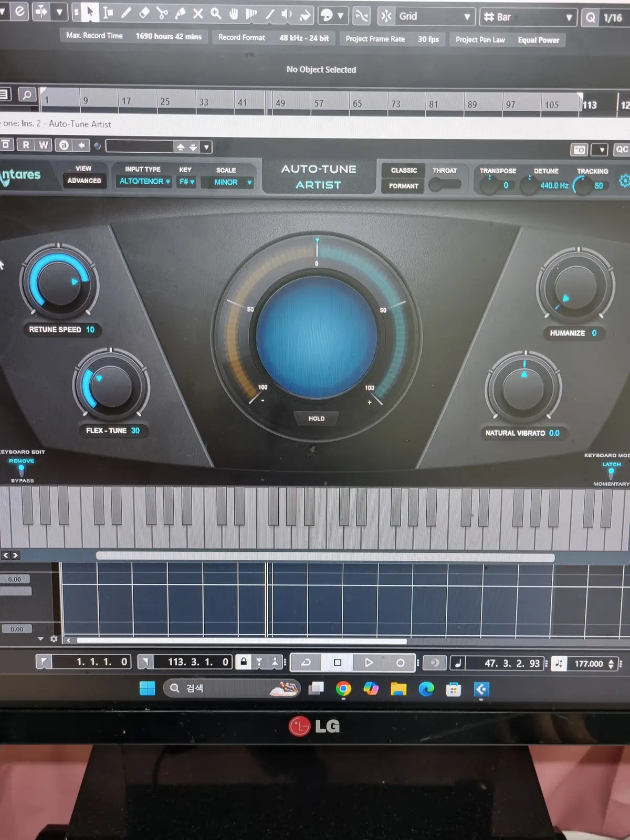Show the QC quick controls button
630x840 pixels.
[622, 150]
